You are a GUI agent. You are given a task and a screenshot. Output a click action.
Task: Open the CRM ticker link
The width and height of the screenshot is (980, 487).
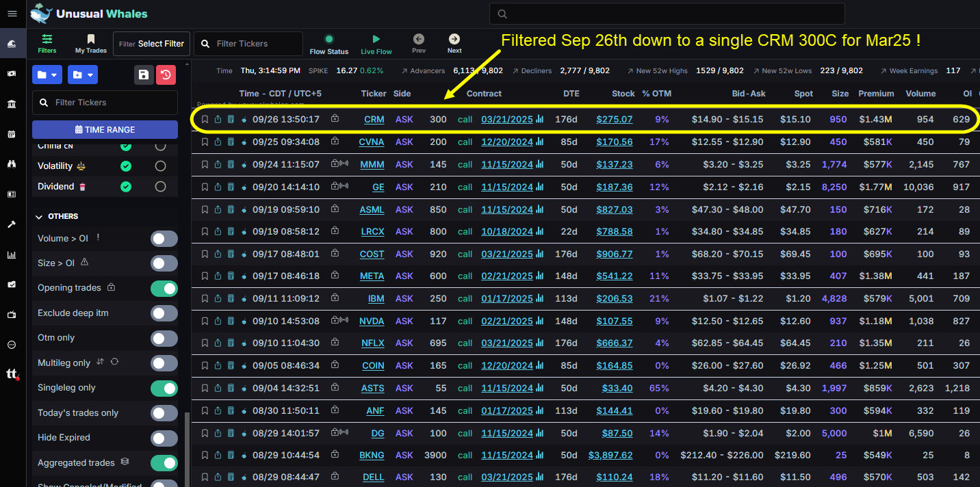(x=374, y=119)
